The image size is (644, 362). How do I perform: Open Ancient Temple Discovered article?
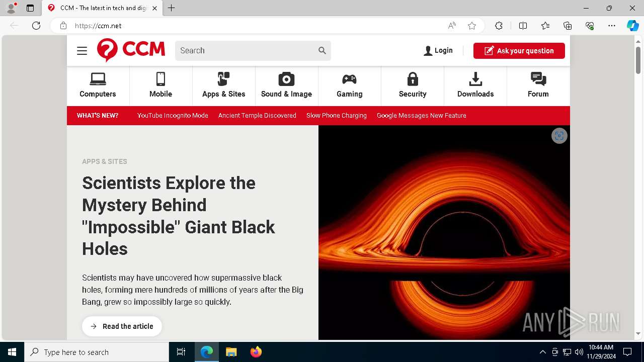(x=257, y=116)
